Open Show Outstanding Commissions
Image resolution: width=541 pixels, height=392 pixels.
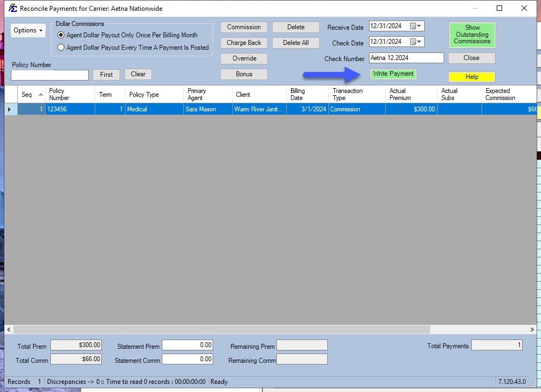coord(472,35)
